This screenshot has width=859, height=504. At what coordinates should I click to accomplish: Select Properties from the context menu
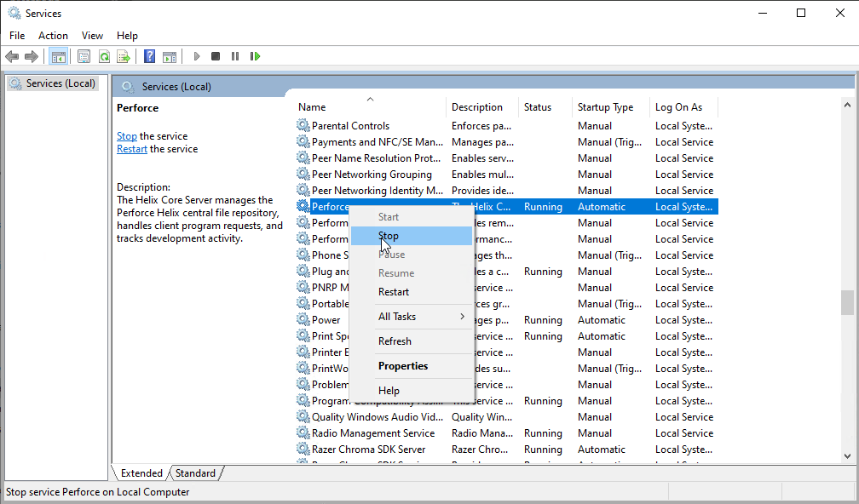(402, 365)
